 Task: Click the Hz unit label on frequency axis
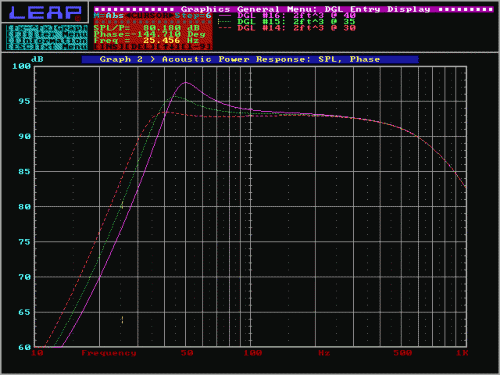(324, 353)
